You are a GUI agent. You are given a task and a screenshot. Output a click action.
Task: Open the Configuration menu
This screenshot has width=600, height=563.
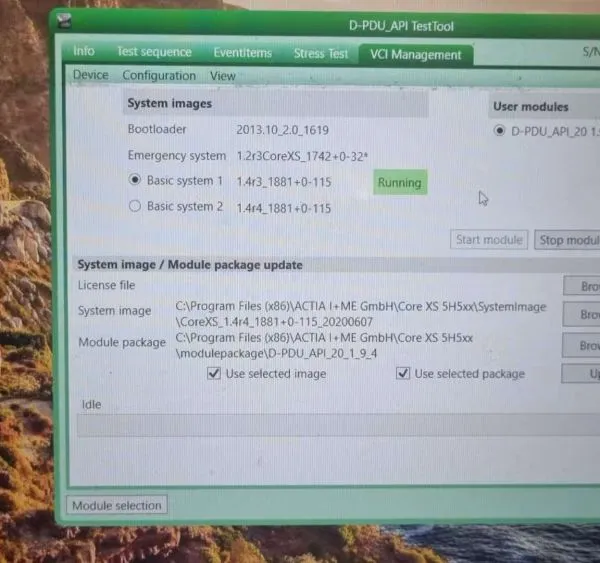(x=159, y=75)
